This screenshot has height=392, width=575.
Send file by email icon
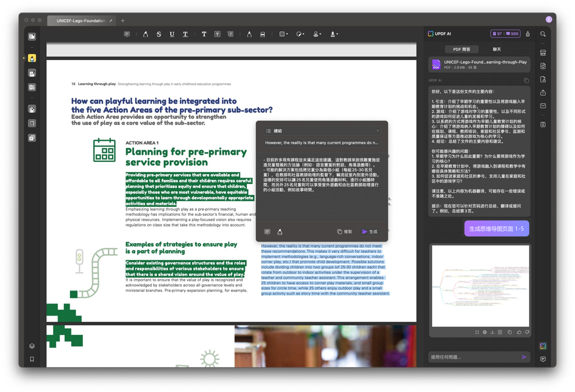point(543,106)
